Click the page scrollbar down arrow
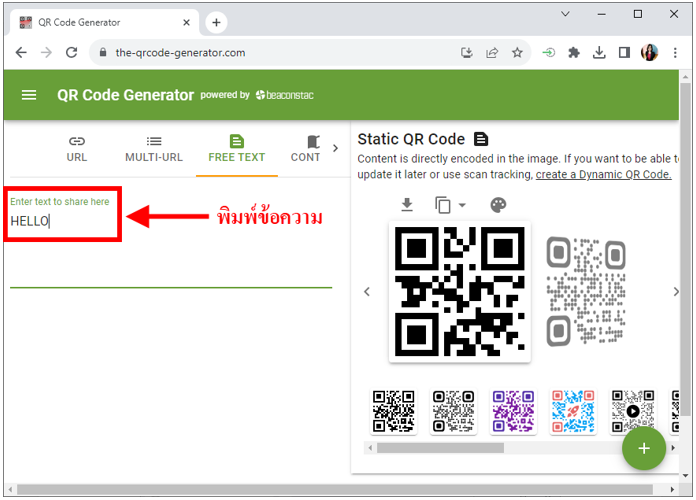 pos(685,476)
